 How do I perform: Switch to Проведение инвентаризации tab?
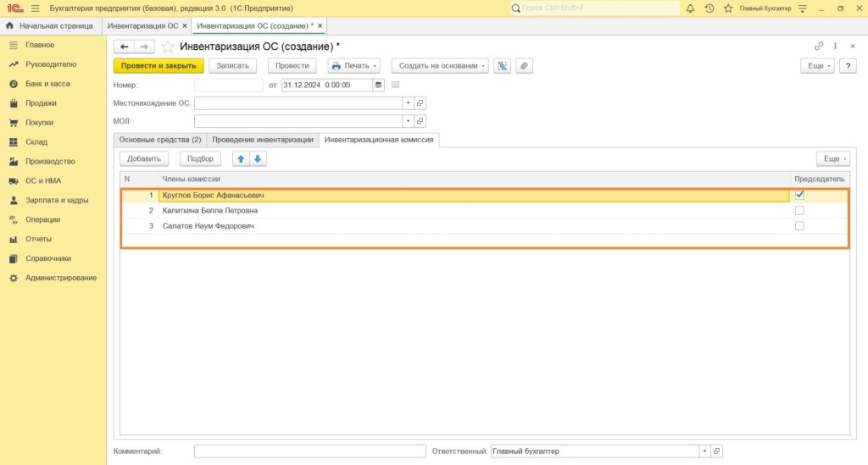tap(263, 140)
